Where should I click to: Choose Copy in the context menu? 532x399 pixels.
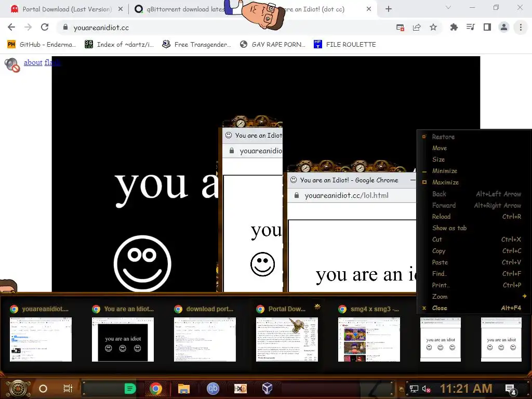pyautogui.click(x=474, y=251)
